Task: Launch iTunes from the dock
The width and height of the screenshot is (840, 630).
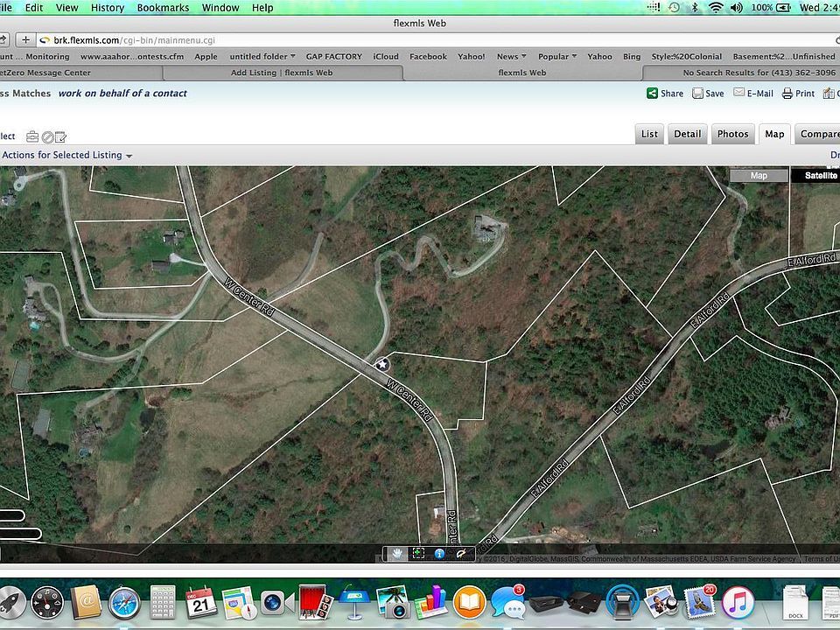Action: 738,603
